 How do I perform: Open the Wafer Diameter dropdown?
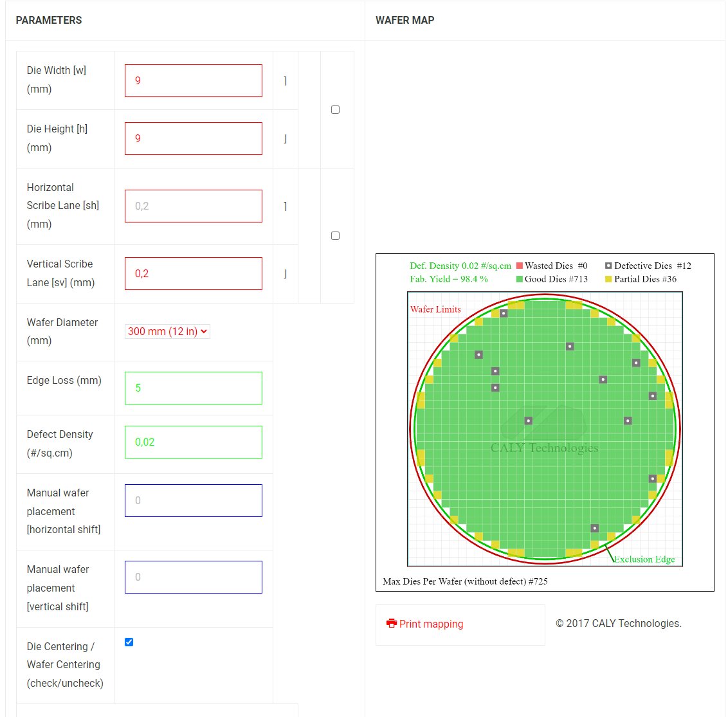167,332
